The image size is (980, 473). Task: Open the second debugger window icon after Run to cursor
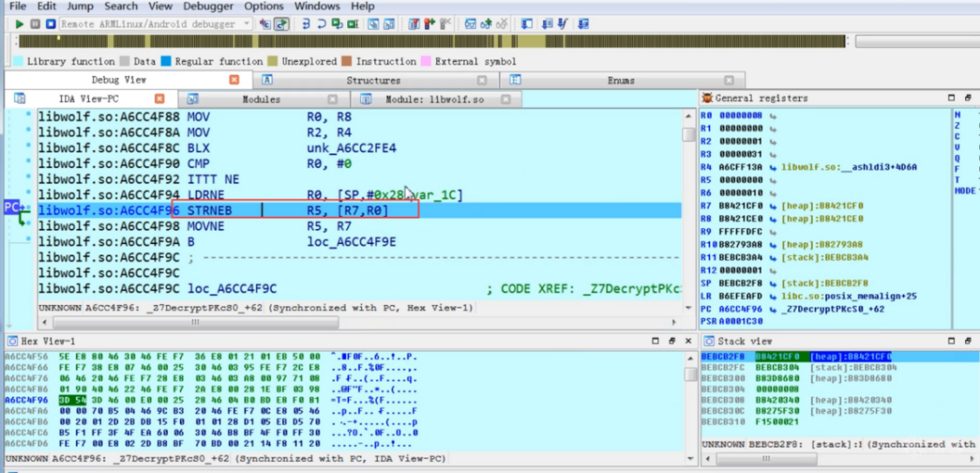(389, 24)
